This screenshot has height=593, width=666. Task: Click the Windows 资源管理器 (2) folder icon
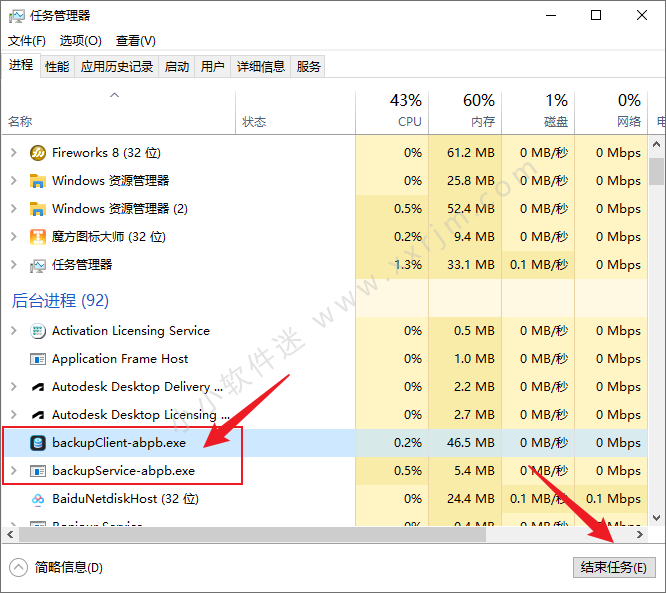[38, 209]
